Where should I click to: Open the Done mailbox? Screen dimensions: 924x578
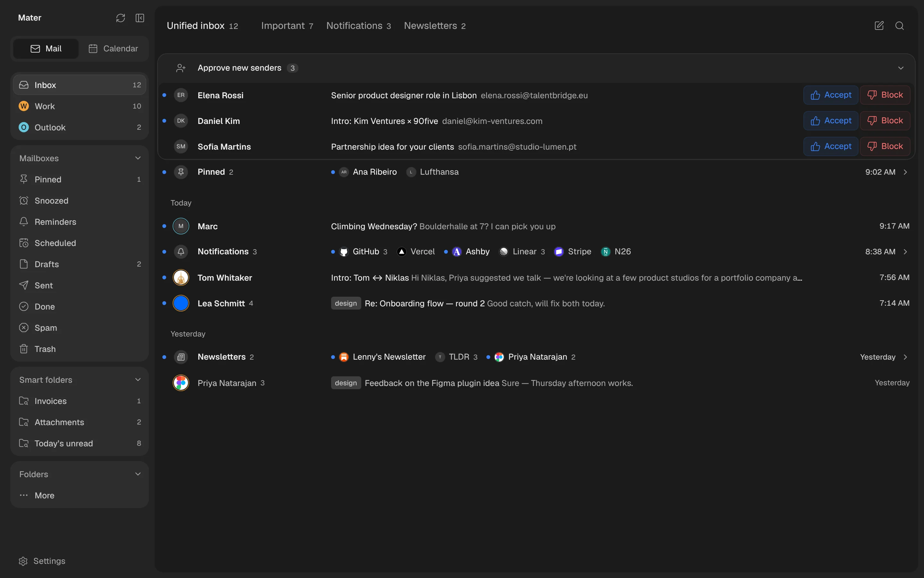80,307
